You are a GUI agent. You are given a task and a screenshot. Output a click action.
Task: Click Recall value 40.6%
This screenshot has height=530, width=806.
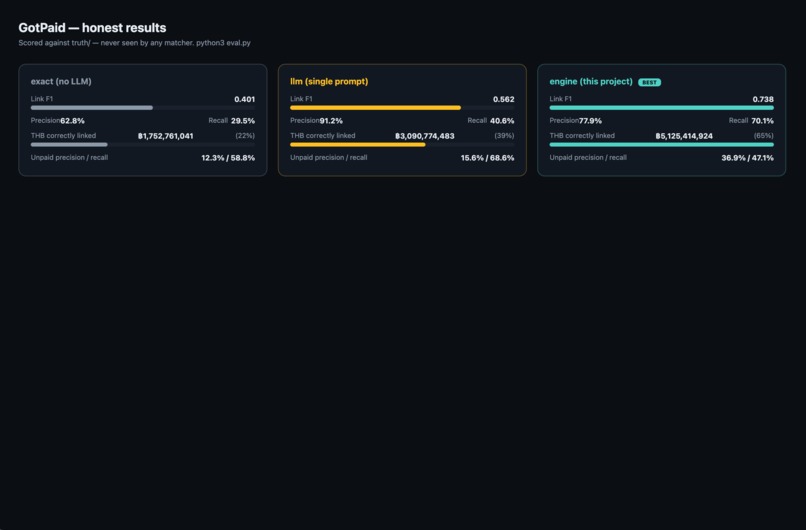[x=502, y=121]
